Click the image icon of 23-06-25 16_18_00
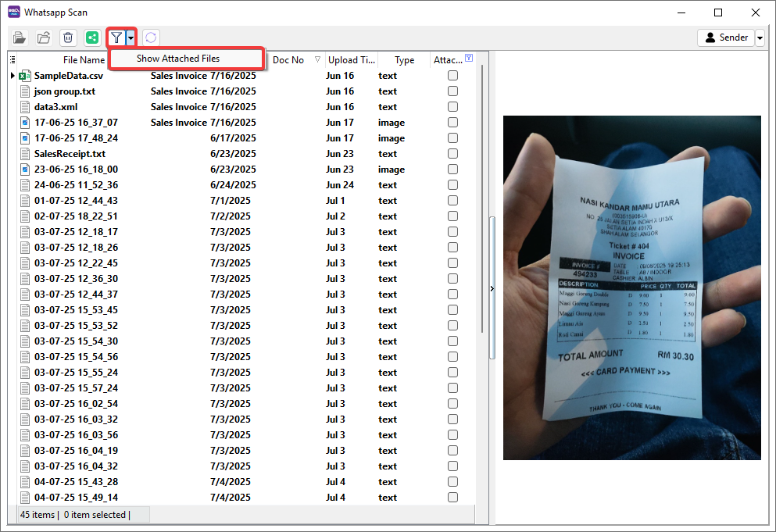The width and height of the screenshot is (776, 532). 25,170
